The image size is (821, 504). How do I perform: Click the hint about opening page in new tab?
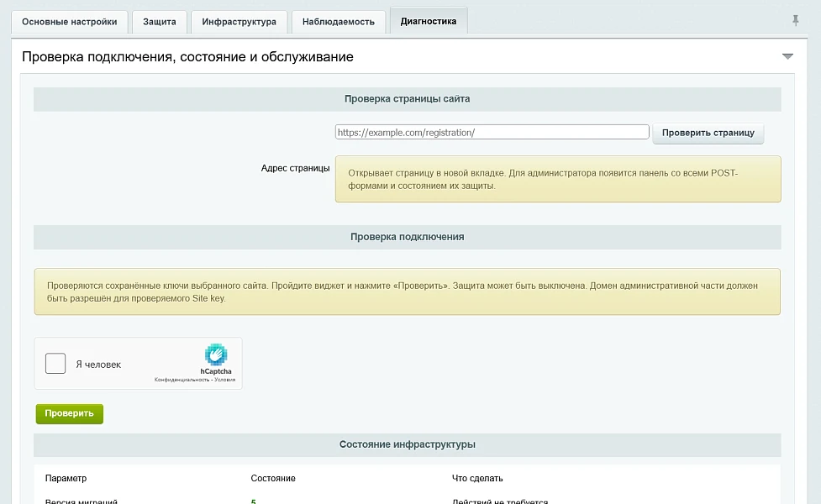pos(558,179)
